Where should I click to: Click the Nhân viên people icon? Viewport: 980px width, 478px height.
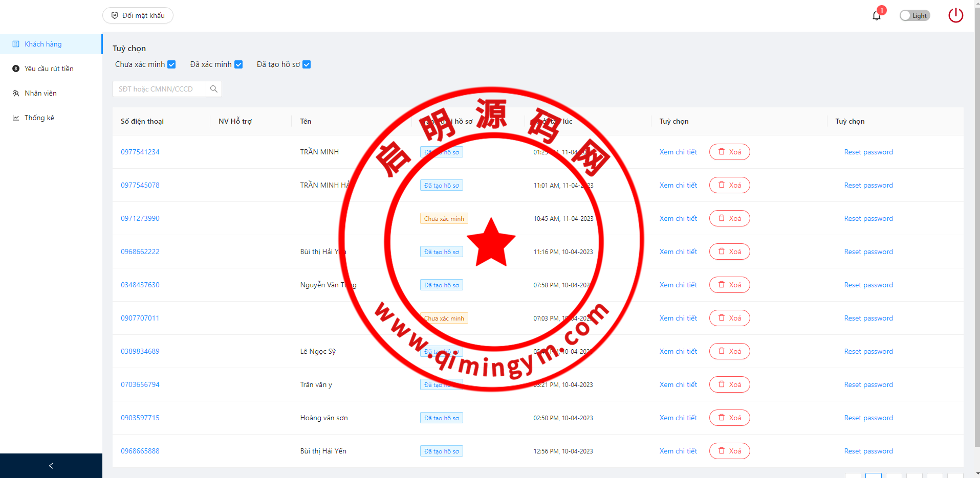pyautogui.click(x=16, y=93)
